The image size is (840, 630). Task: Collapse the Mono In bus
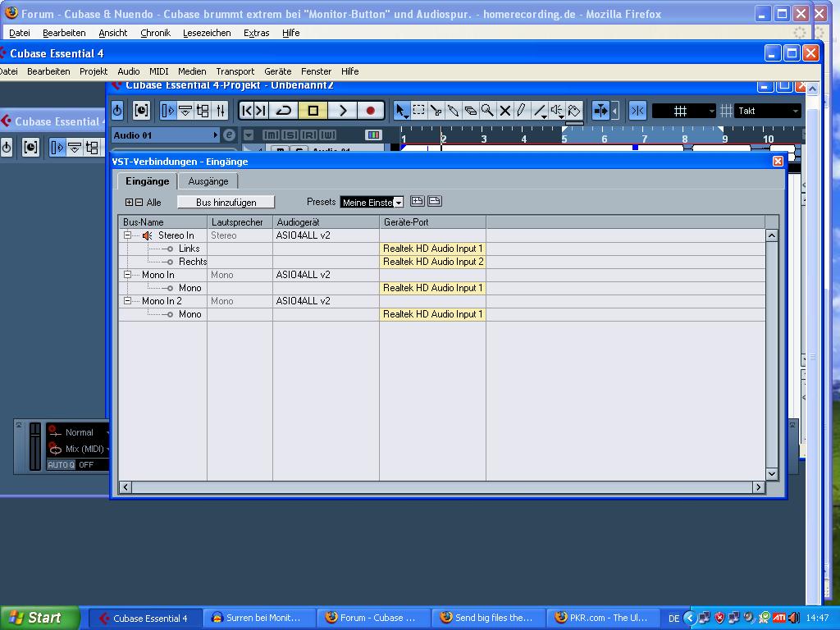pyautogui.click(x=127, y=274)
